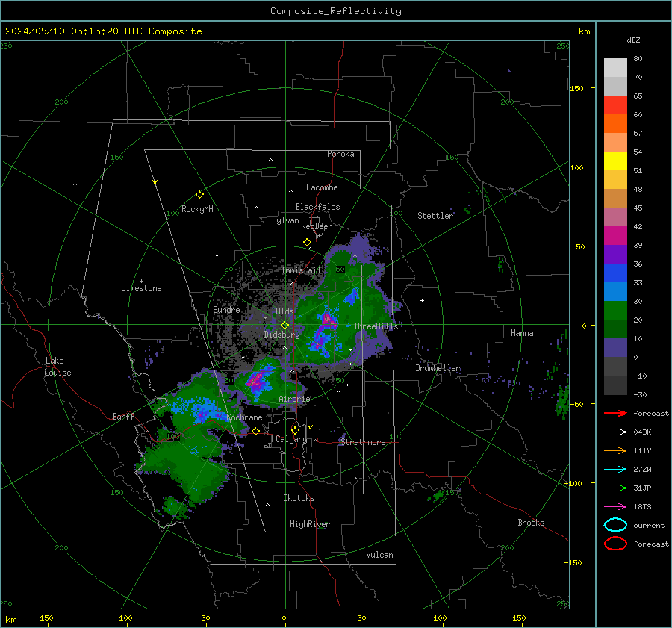This screenshot has width=672, height=628.
Task: Click the 80 dBZ light gray swatch
Action: pos(615,68)
